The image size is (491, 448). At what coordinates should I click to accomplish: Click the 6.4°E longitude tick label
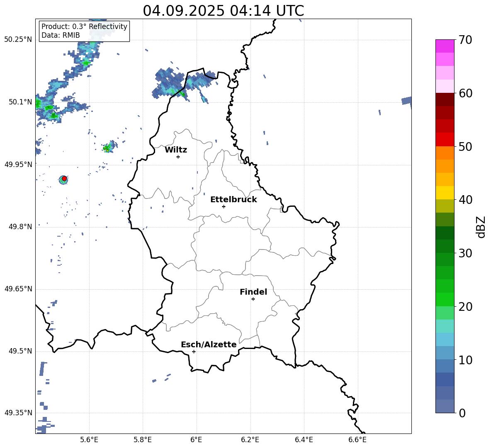[304, 440]
